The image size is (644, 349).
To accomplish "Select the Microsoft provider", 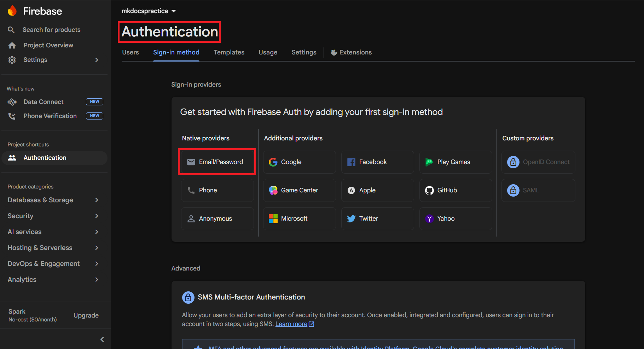I will (299, 218).
